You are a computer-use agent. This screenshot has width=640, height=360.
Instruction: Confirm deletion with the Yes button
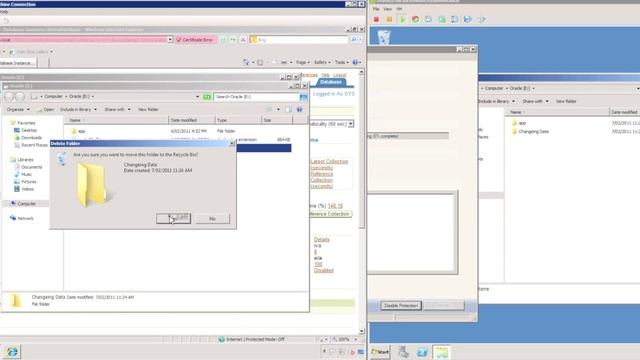173,218
